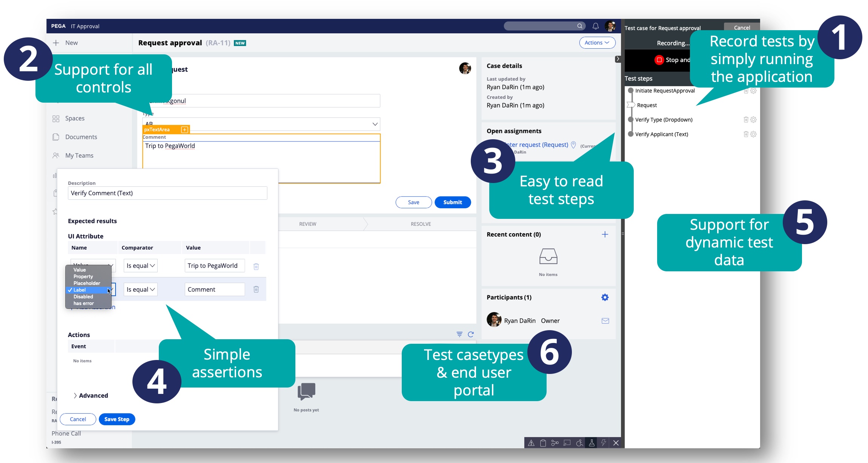Image resolution: width=868 pixels, height=463 pixels.
Task: Delete the Trip to PegaWorld assertion row
Action: point(256,266)
